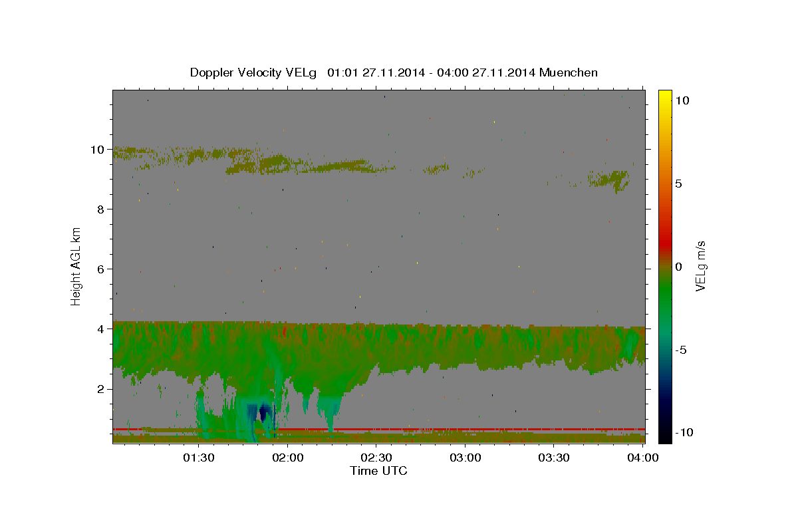This screenshot has height=532, width=798.
Task: Click the colorbar tick label -5
Action: click(x=680, y=350)
